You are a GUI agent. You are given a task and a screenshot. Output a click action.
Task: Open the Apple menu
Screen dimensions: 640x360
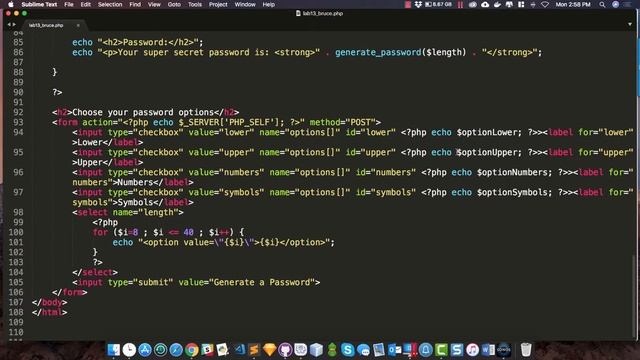tap(11, 4)
